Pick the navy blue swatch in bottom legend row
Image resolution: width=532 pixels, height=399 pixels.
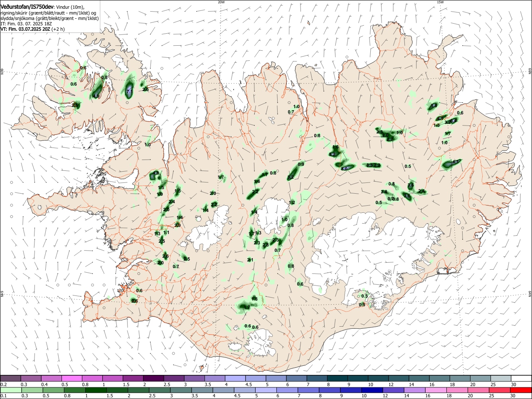click(371, 390)
